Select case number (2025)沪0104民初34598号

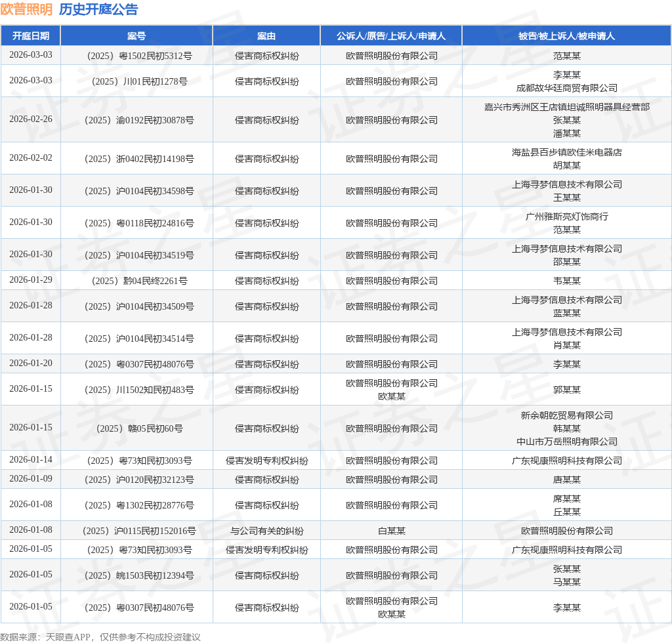(139, 191)
